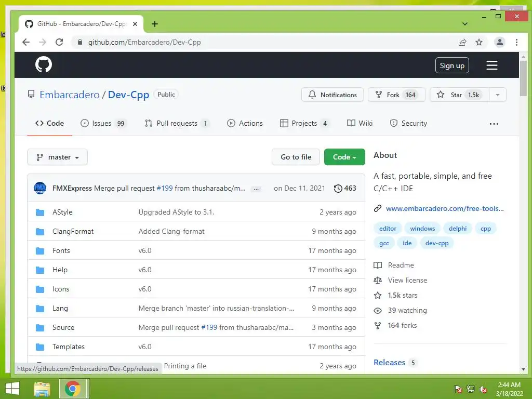
Task: Select the cpp topic tag
Action: pyautogui.click(x=486, y=229)
